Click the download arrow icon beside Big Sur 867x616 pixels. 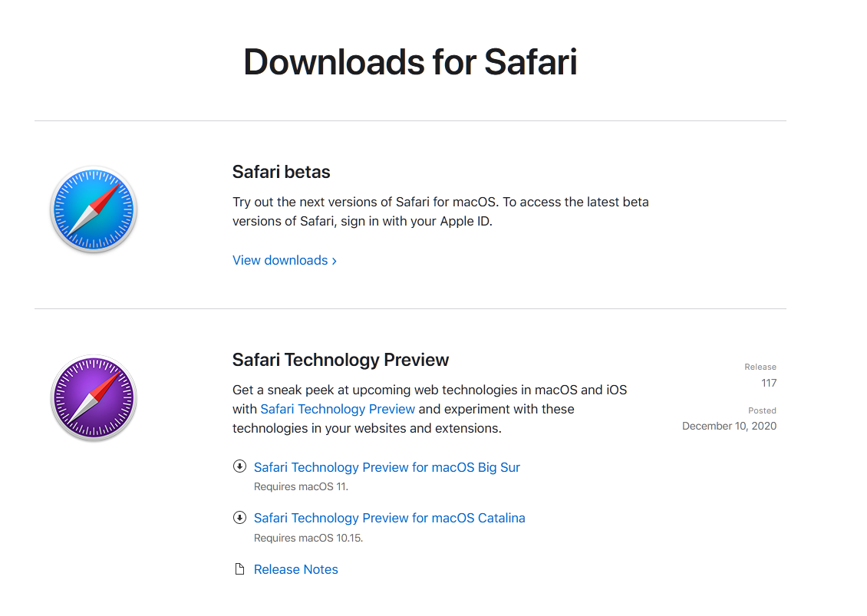(x=239, y=466)
